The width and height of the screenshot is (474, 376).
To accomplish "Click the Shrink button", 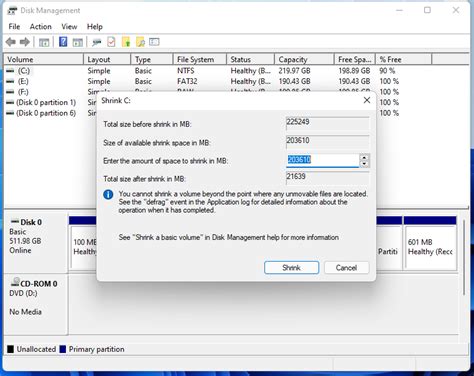I will [291, 268].
